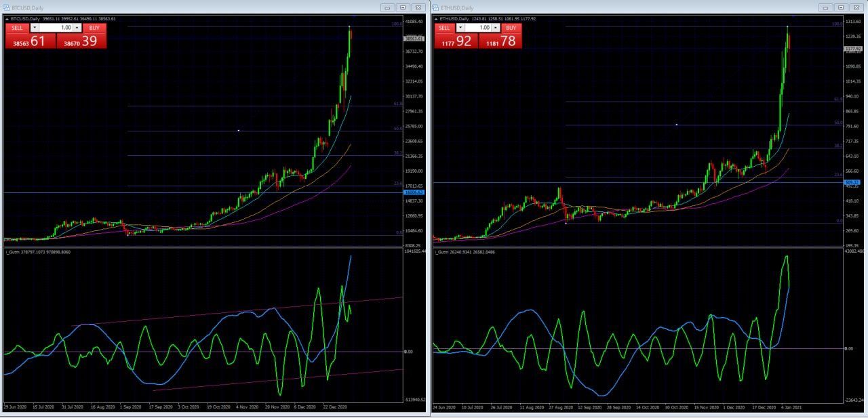Collapse one-click trading panel on ETHUSD chart
Image resolution: width=868 pixels, height=418 pixels.
click(436, 19)
